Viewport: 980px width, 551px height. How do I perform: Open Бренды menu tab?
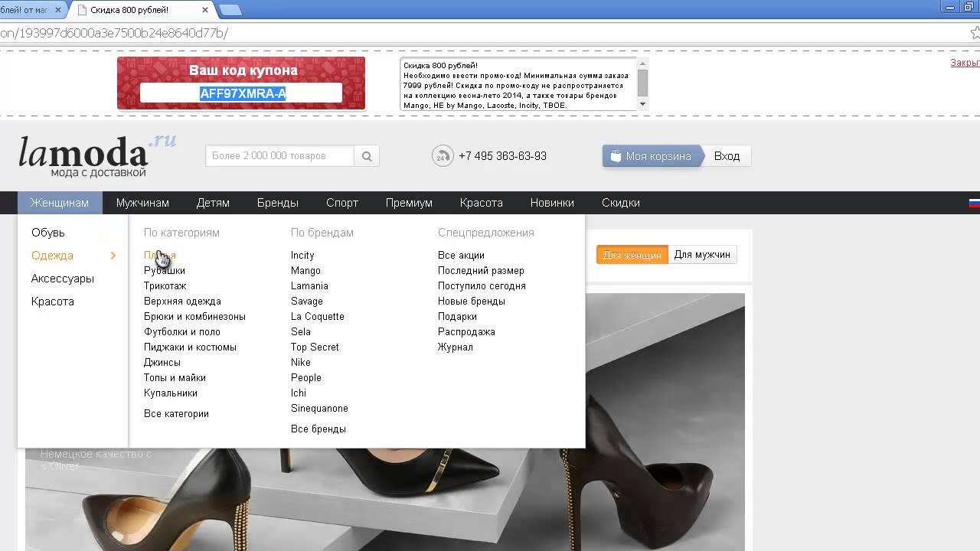(x=278, y=203)
